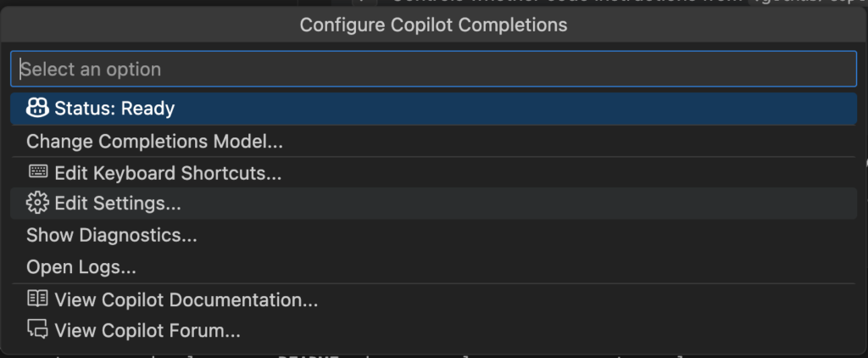
Task: Visit the View Copilot Forum... link text
Action: pyautogui.click(x=147, y=331)
